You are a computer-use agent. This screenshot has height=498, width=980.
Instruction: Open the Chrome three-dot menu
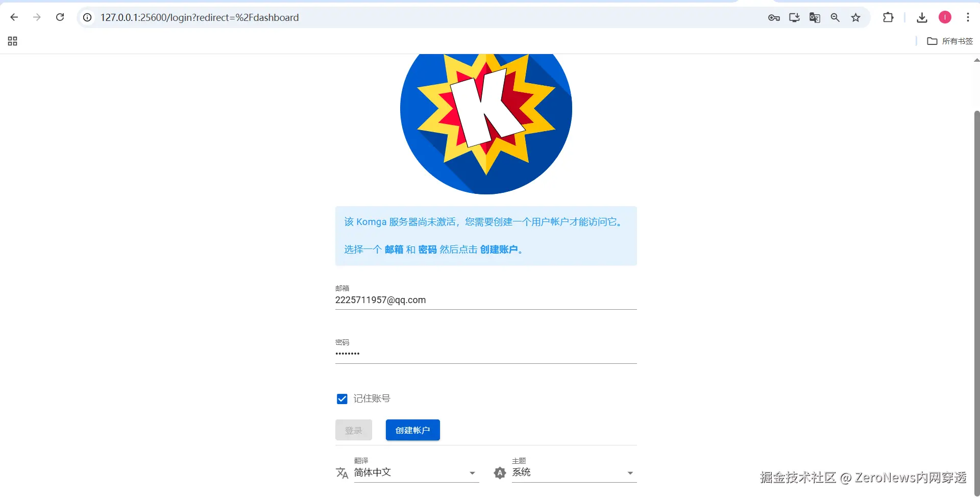pos(968,17)
